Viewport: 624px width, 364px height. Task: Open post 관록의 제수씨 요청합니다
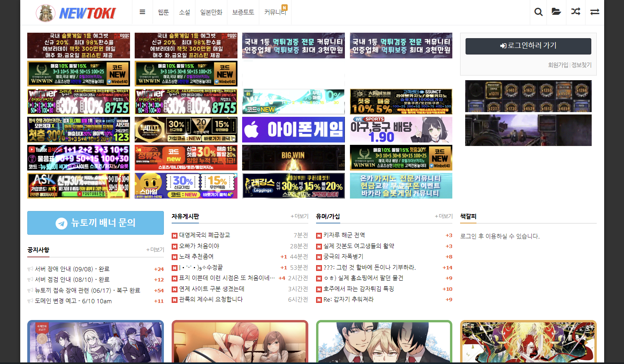pyautogui.click(x=211, y=299)
